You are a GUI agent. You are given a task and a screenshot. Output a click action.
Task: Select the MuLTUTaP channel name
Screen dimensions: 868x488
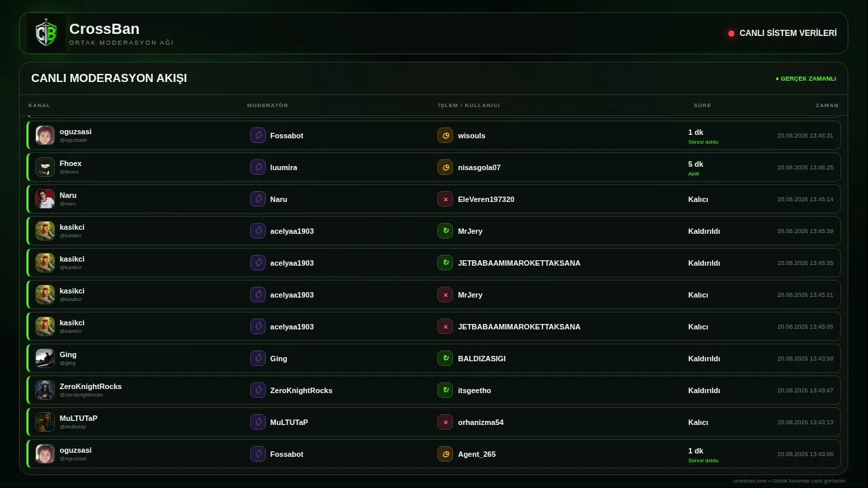79,418
